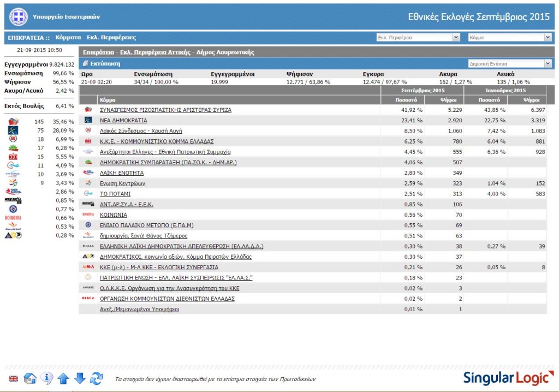Click the blue up arrow icon
The width and height of the screenshot is (559, 392).
point(63,378)
